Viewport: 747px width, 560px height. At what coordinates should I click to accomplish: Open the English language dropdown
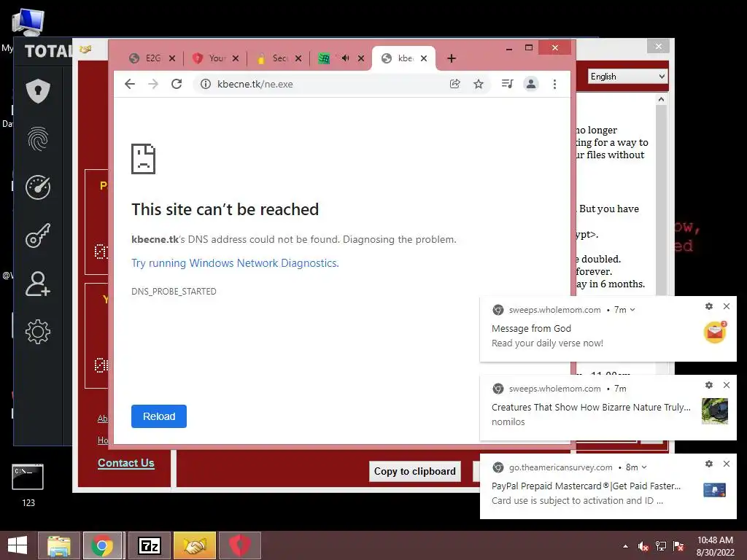tap(627, 76)
